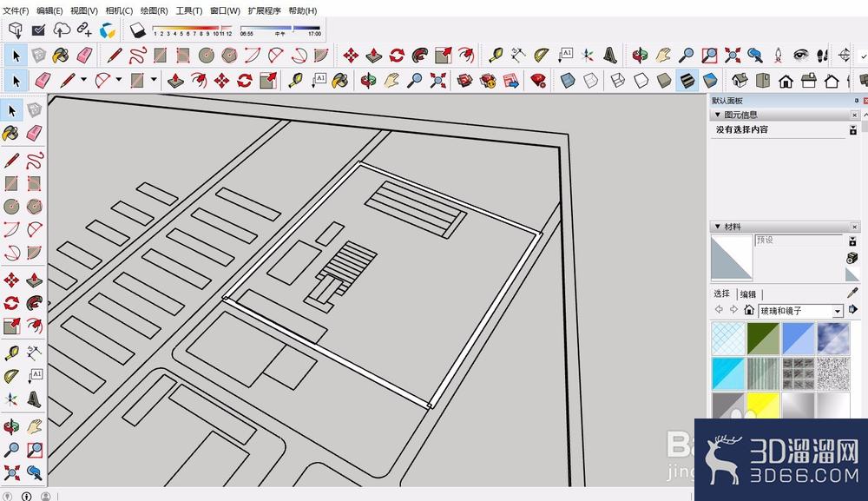Click the Get Models 3D Warehouse download icon
The width and height of the screenshot is (868, 501).
(x=16, y=30)
